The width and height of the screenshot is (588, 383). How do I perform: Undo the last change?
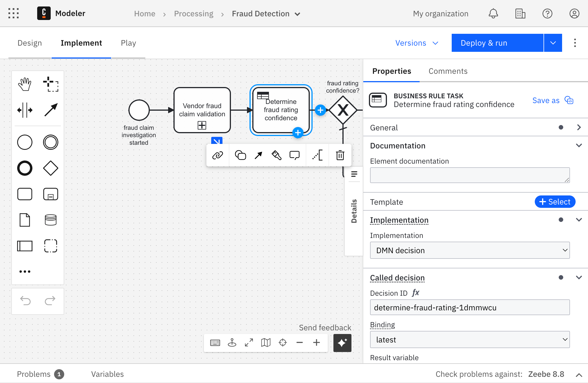click(25, 301)
